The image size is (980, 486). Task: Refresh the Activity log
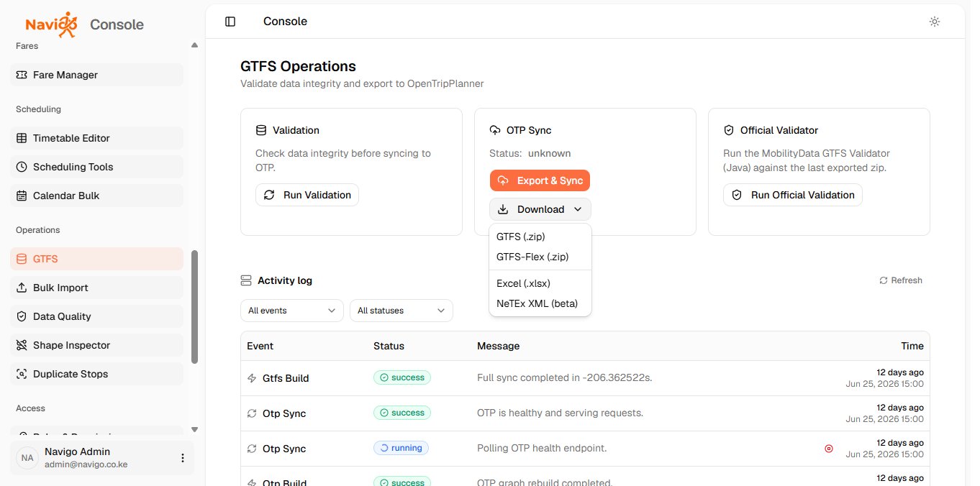[901, 280]
